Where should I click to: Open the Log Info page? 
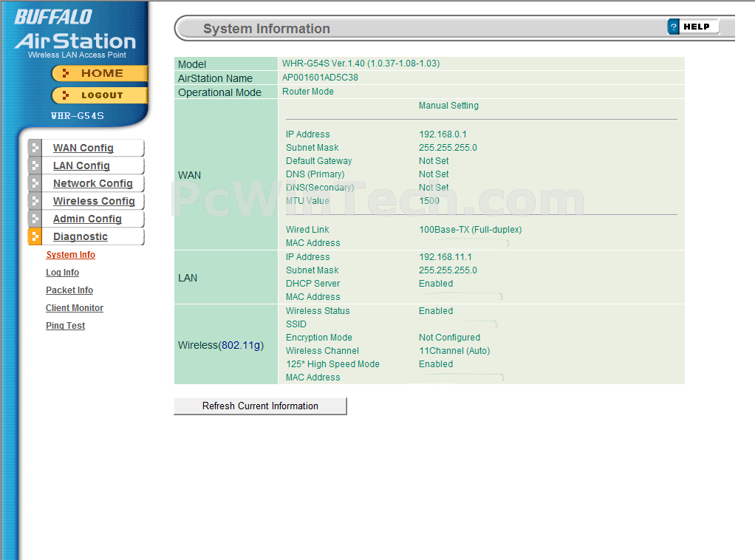(x=62, y=273)
